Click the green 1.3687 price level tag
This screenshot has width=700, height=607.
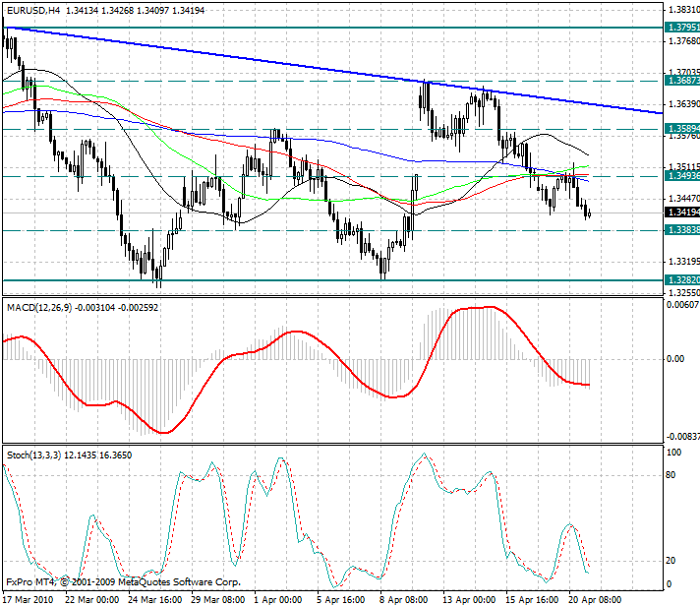[x=682, y=81]
